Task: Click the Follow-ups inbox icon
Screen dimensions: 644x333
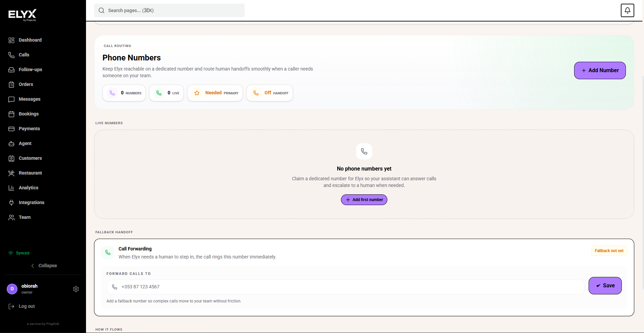Action: 11,70
